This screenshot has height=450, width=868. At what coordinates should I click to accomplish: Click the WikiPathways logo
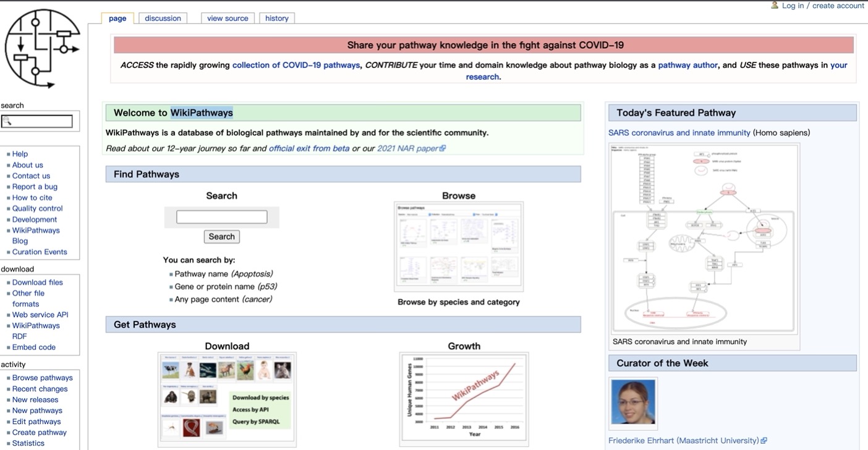click(x=42, y=50)
